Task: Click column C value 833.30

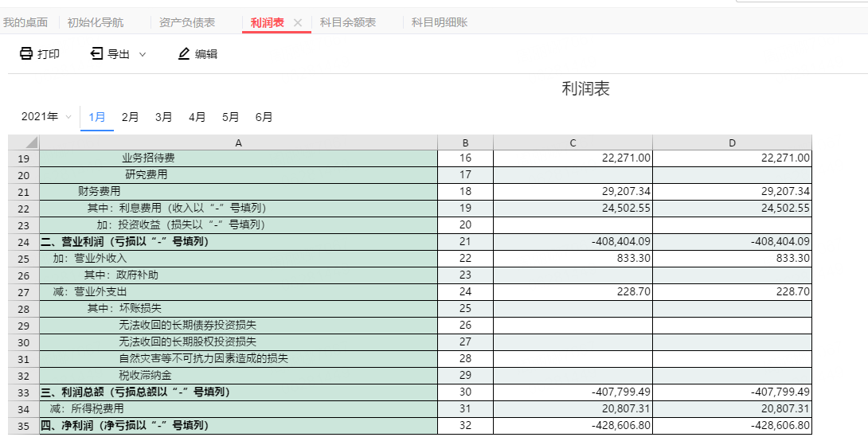Action: tap(573, 259)
